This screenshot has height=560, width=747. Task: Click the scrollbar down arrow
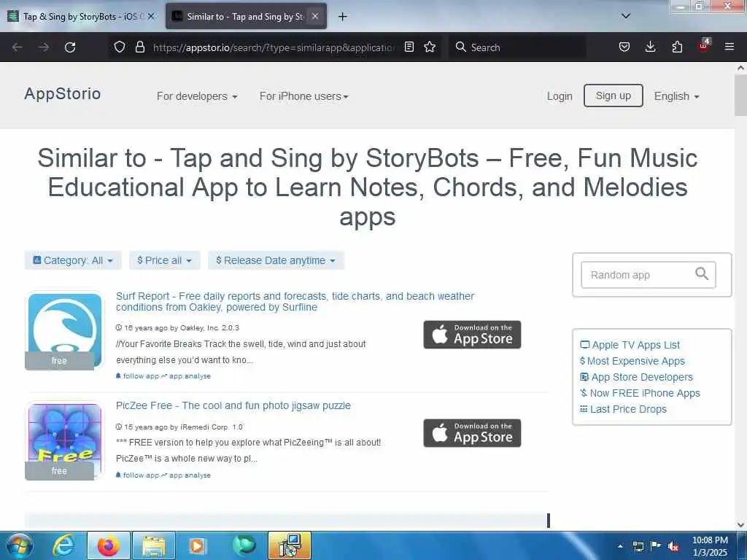pyautogui.click(x=740, y=525)
